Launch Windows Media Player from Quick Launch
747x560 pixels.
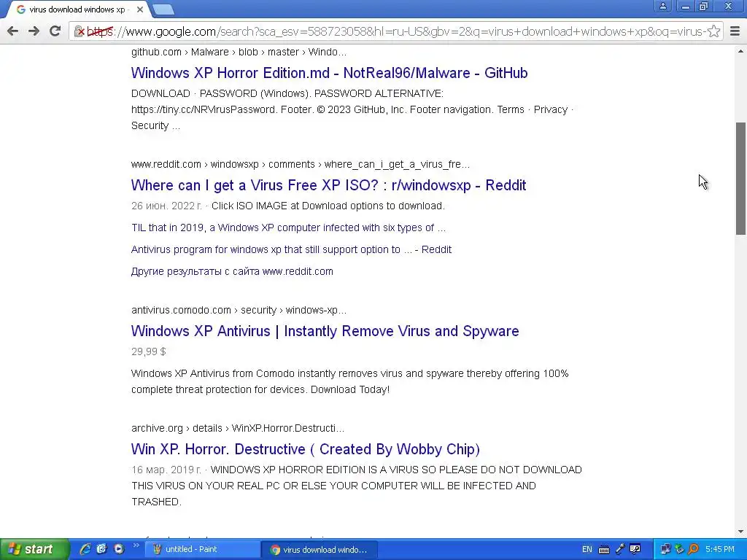[119, 549]
